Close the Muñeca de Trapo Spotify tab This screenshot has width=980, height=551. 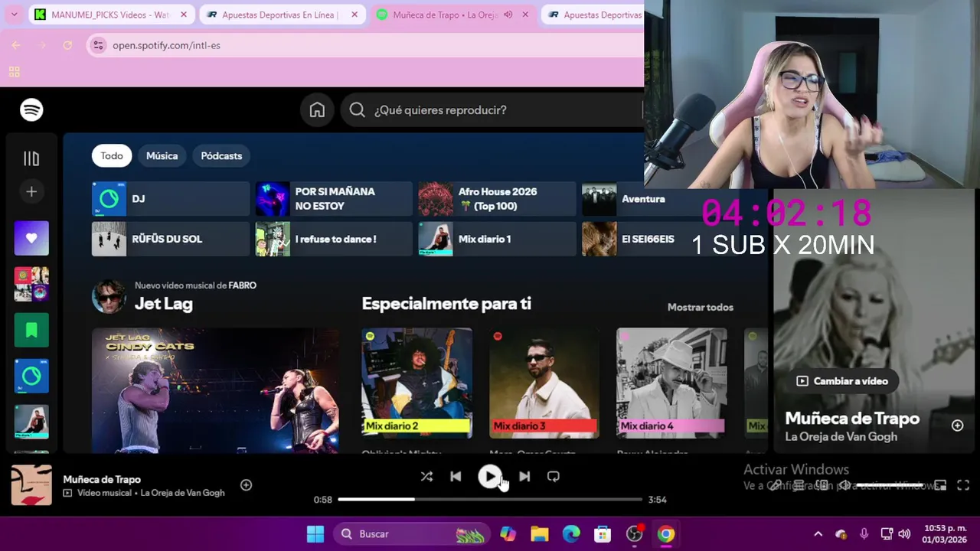pos(524,15)
